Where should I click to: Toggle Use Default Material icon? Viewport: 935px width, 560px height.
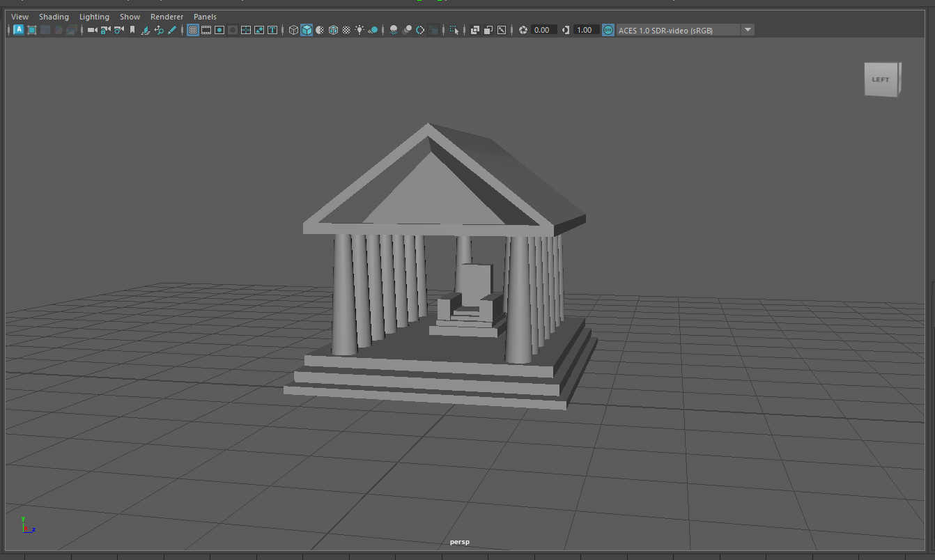tap(320, 30)
